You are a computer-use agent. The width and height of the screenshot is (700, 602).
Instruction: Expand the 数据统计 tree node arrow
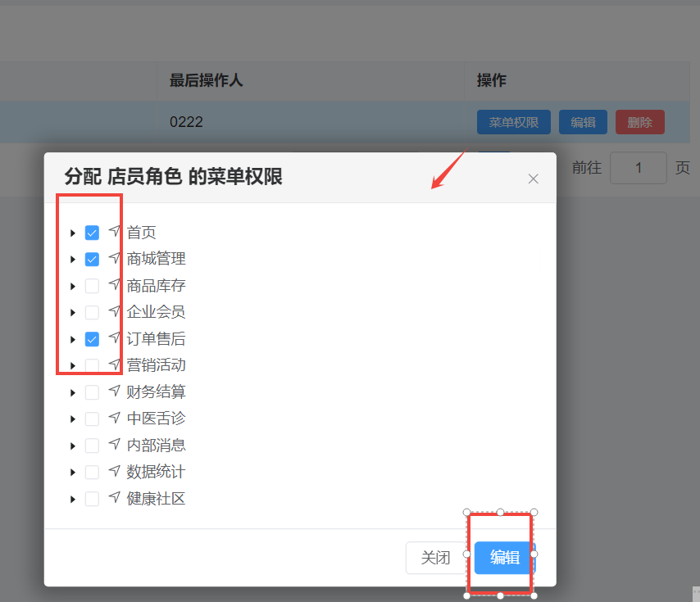(73, 473)
